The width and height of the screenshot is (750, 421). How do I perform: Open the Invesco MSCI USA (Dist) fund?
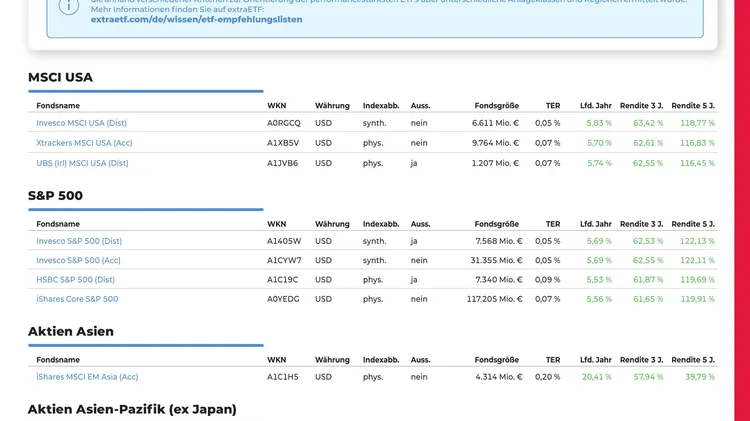(x=81, y=123)
